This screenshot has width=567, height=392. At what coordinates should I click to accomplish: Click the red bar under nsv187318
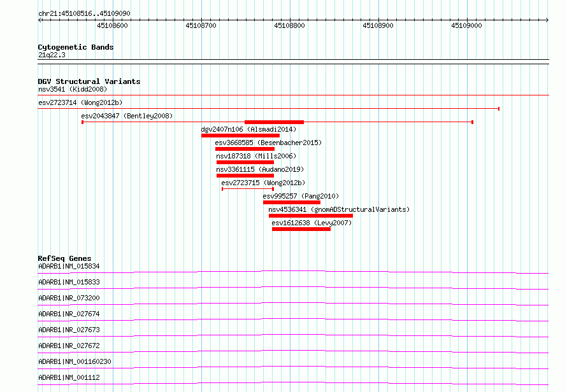coord(245,162)
